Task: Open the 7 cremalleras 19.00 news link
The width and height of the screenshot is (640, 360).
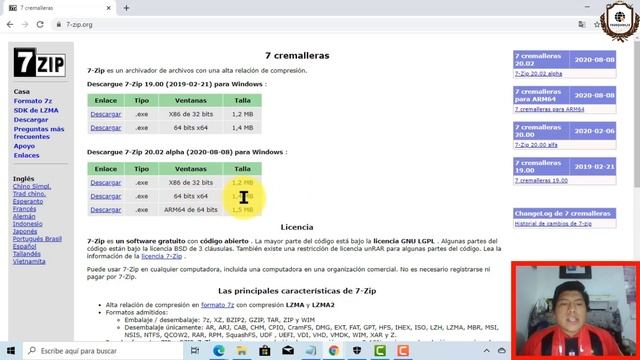Action: 541,180
